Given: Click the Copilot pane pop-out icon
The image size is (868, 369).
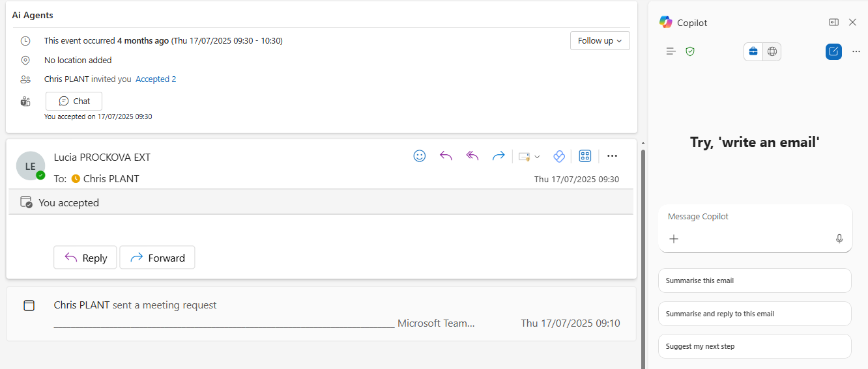Looking at the screenshot, I should [x=833, y=22].
